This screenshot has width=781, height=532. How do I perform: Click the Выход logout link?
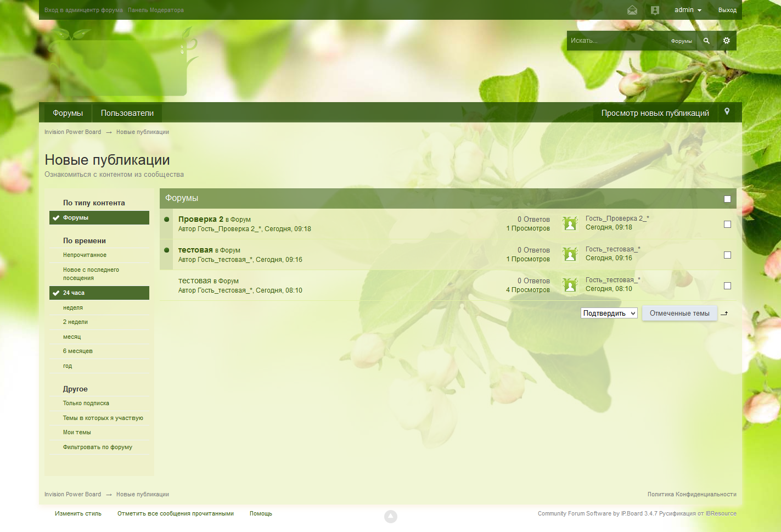727,10
